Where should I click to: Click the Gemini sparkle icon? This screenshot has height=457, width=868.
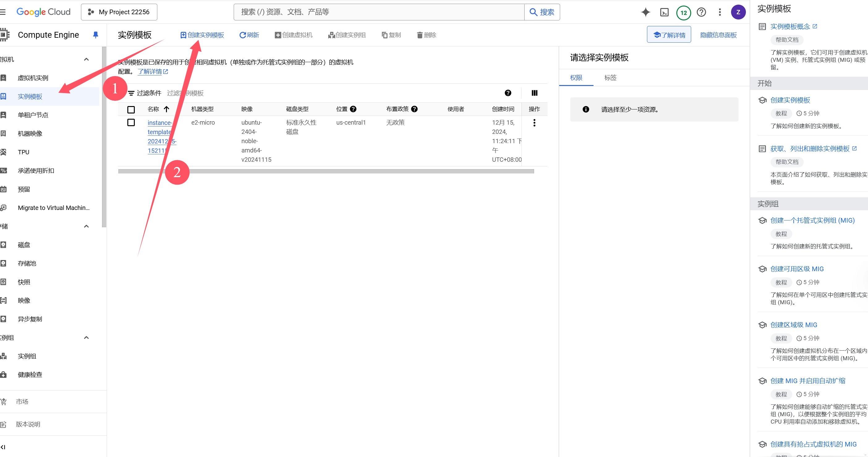pos(645,12)
